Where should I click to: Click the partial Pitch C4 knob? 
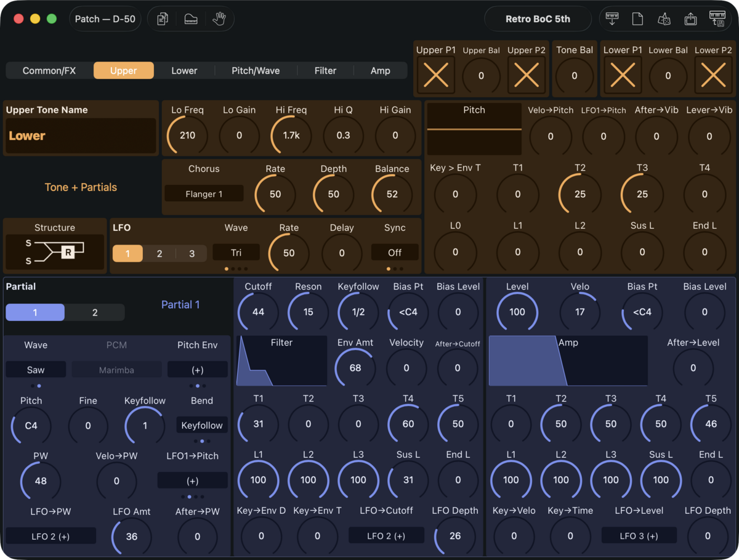(x=31, y=425)
